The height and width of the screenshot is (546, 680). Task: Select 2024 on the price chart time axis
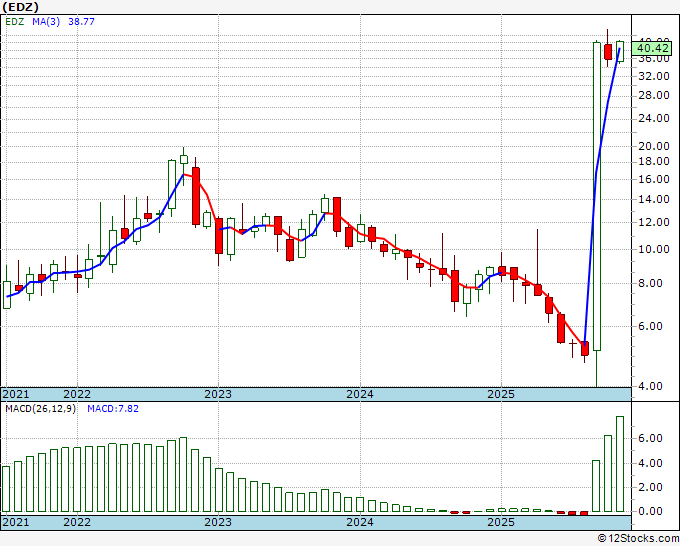tap(359, 394)
